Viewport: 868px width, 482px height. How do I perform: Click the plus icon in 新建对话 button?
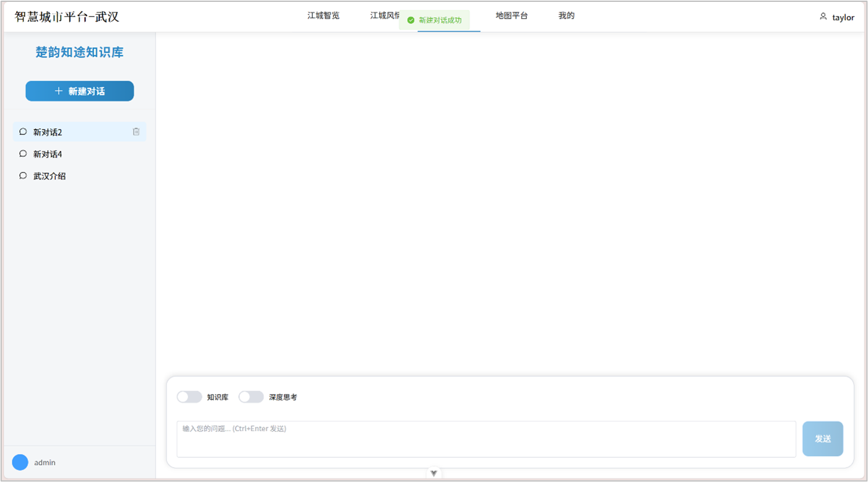59,91
